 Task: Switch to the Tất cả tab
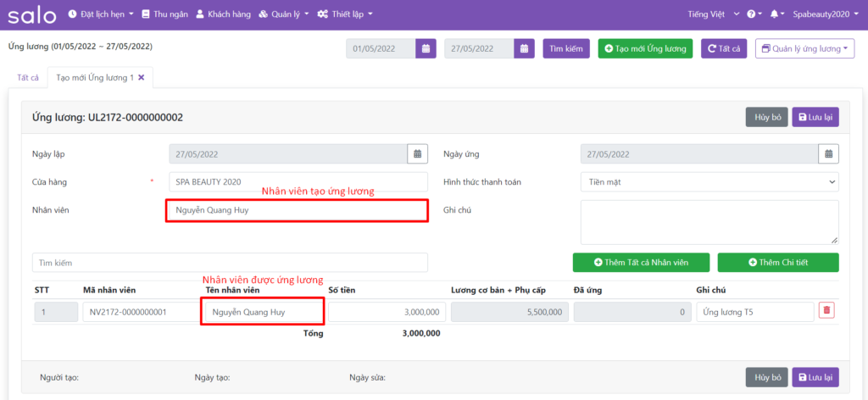pos(27,77)
